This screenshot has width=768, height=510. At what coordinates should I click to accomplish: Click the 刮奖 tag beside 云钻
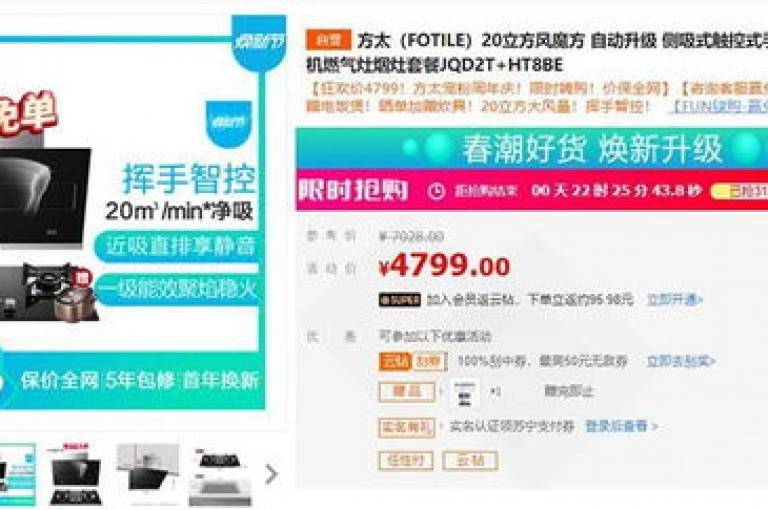(x=429, y=362)
